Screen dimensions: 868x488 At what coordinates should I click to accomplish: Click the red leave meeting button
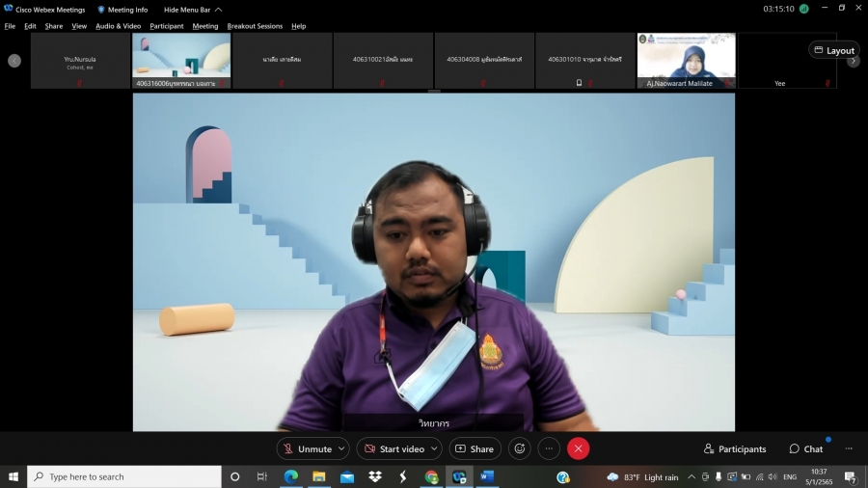click(x=578, y=448)
